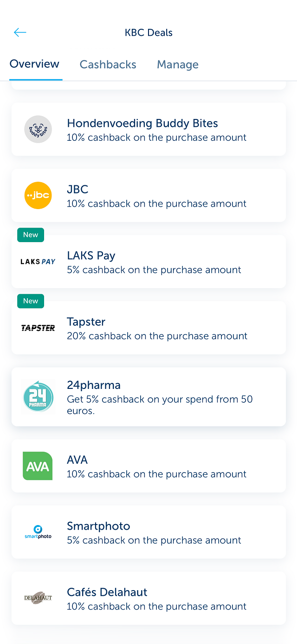Tap the back arrow icon
297x644 pixels.
tap(20, 32)
